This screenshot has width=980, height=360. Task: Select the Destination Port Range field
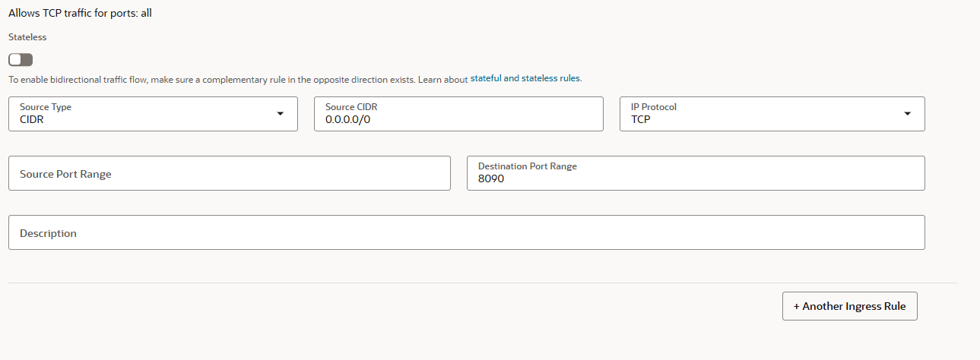coord(696,173)
